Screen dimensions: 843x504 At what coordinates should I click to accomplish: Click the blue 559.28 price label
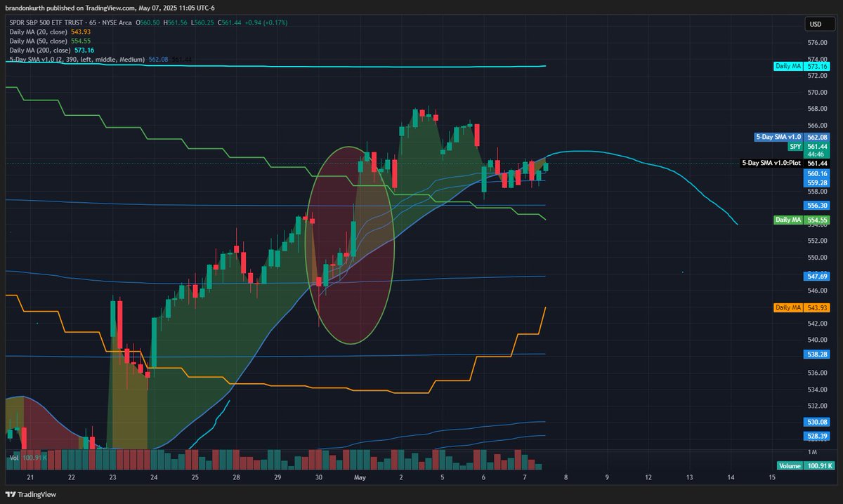click(818, 183)
